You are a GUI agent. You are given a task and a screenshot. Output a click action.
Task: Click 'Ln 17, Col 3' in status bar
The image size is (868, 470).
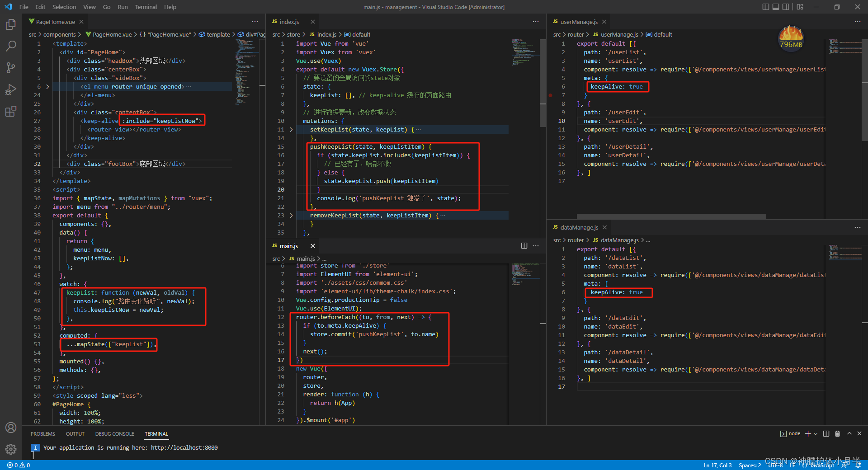[717, 465]
